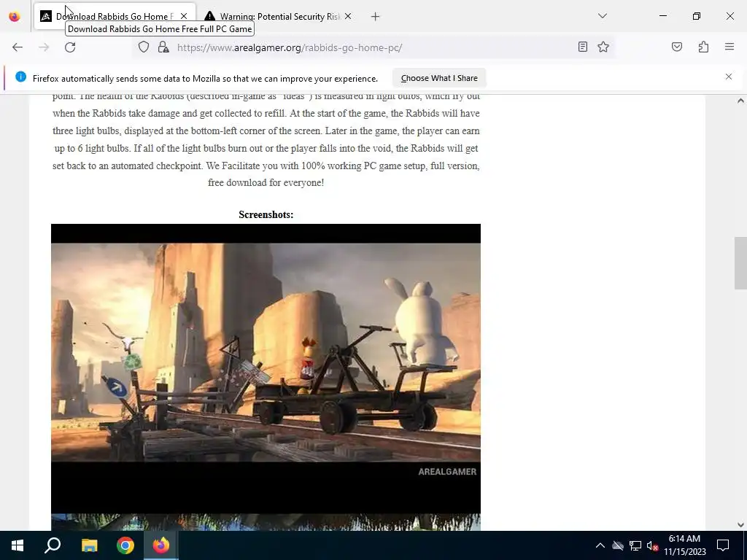Image resolution: width=747 pixels, height=560 pixels.
Task: Dismiss the Firefox data notification bar
Action: [729, 77]
